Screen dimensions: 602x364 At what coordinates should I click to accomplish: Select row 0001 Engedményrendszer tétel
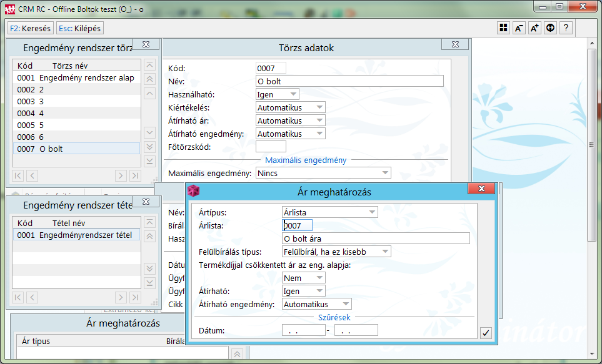click(x=76, y=235)
